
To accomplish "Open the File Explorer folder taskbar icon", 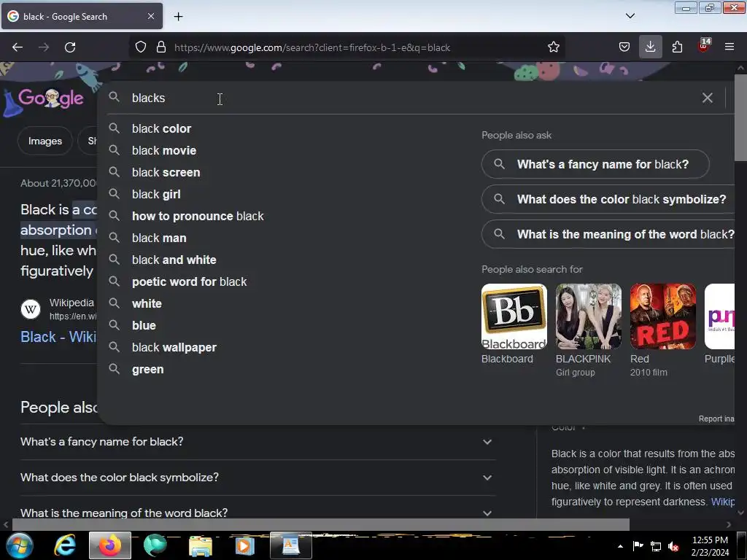I will pos(200,545).
